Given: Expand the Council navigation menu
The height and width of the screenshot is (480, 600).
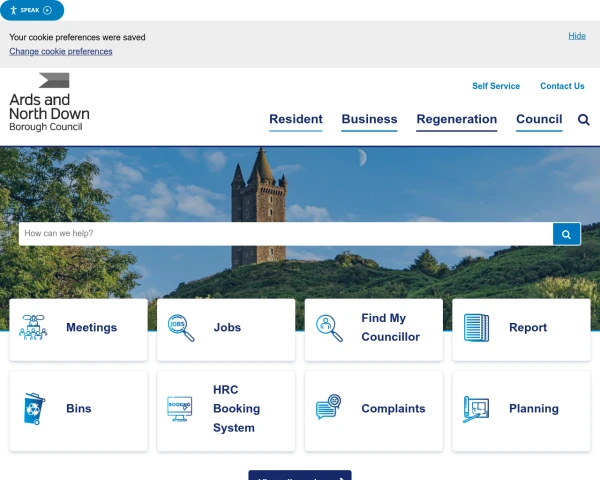Looking at the screenshot, I should click(x=539, y=119).
